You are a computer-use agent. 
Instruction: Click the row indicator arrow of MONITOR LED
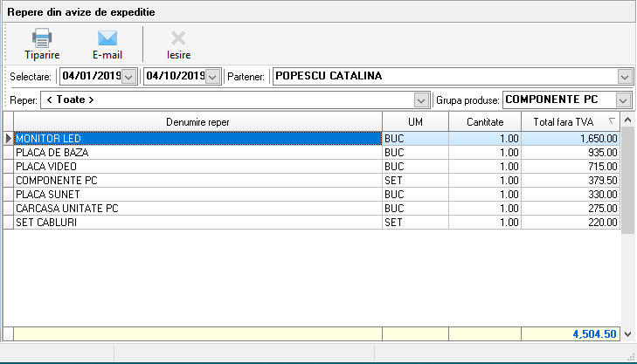(8, 139)
